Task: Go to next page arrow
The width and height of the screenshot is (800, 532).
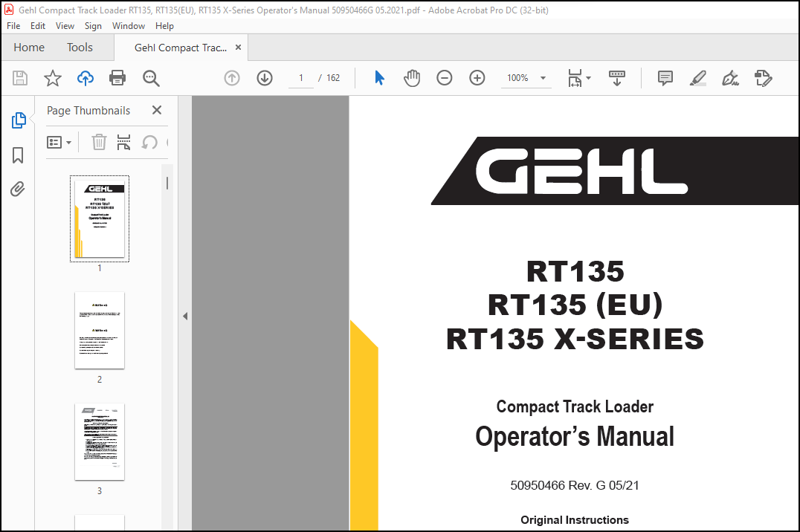Action: pyautogui.click(x=264, y=78)
